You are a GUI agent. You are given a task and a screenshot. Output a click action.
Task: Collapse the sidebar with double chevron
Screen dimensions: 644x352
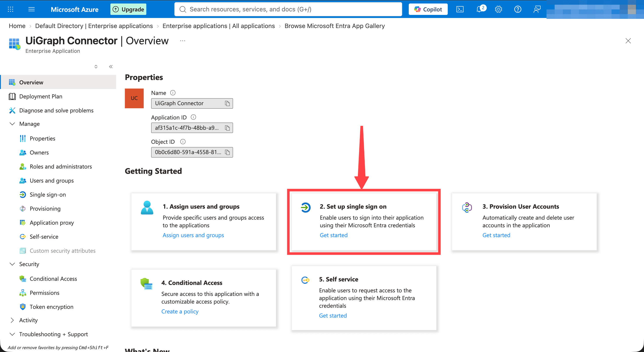click(x=111, y=67)
